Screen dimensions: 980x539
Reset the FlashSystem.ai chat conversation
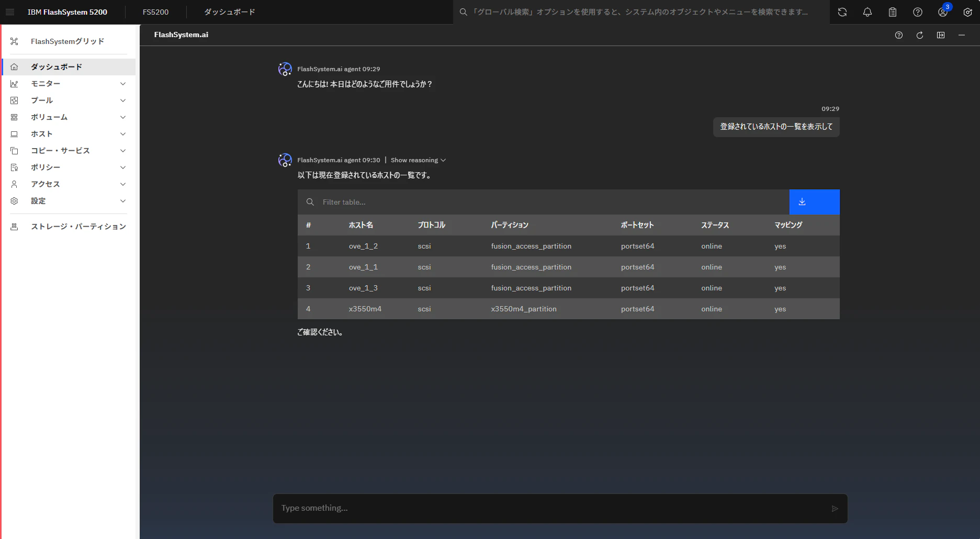[920, 35]
